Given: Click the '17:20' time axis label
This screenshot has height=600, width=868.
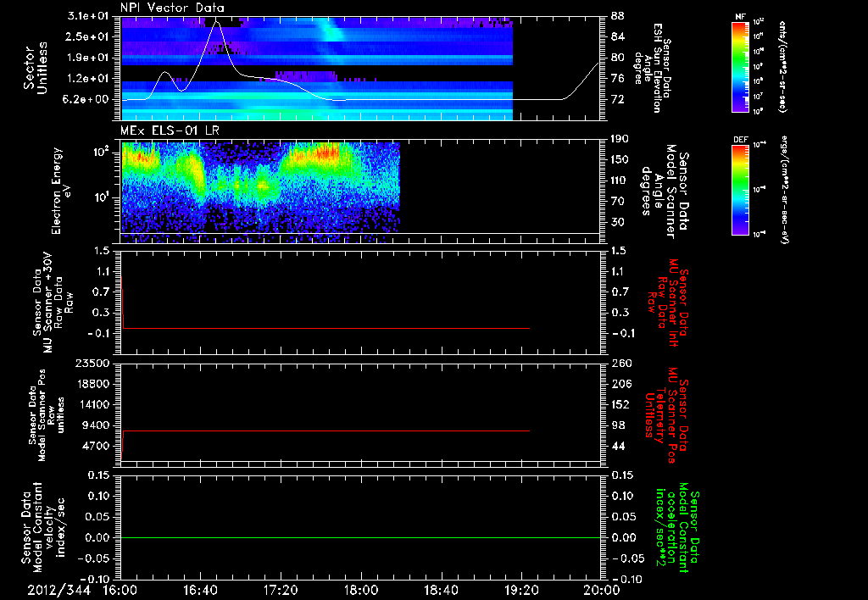Looking at the screenshot, I should [x=281, y=590].
